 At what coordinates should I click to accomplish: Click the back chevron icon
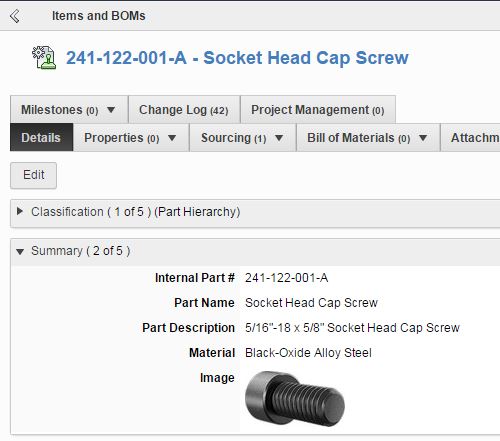[15, 16]
